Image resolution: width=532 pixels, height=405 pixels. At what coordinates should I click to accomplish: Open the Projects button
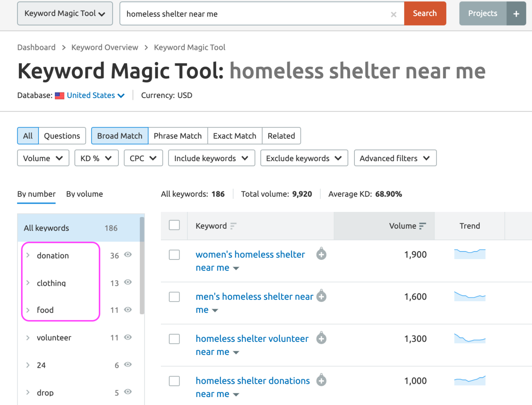483,14
